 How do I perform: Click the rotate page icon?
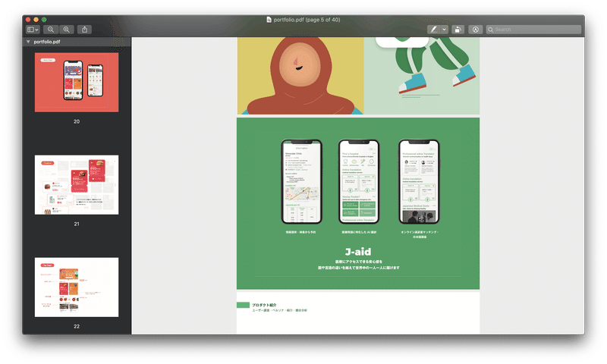click(458, 30)
